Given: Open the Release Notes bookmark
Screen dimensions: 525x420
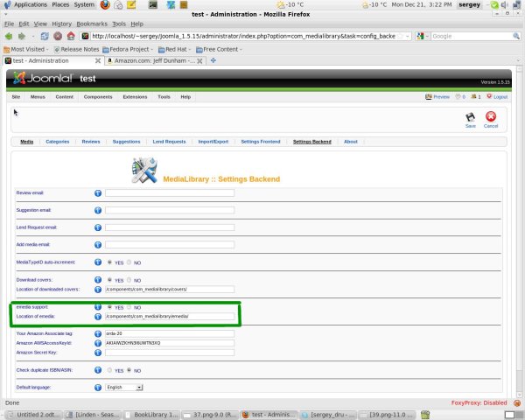Looking at the screenshot, I should tap(77, 49).
